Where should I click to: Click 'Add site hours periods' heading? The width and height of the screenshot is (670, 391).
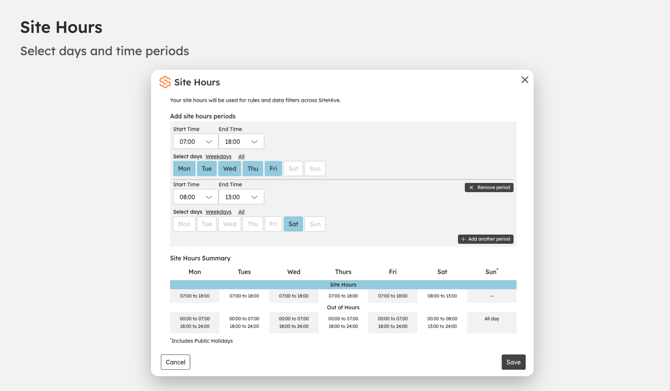pyautogui.click(x=203, y=116)
